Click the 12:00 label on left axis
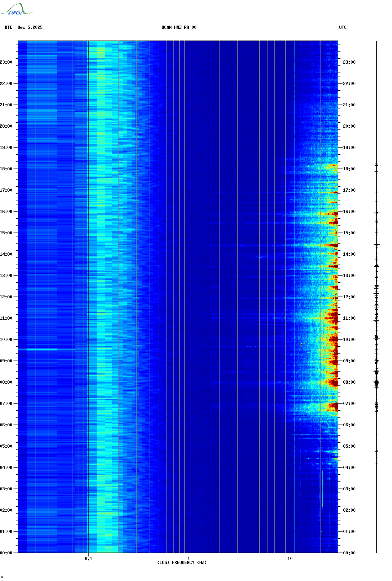The height and width of the screenshot is (581, 392). point(6,297)
